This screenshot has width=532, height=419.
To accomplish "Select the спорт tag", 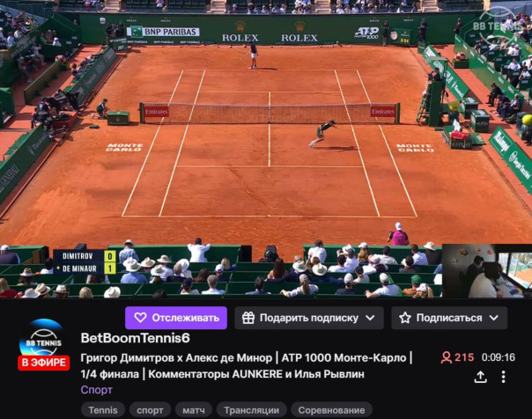I will [x=150, y=410].
